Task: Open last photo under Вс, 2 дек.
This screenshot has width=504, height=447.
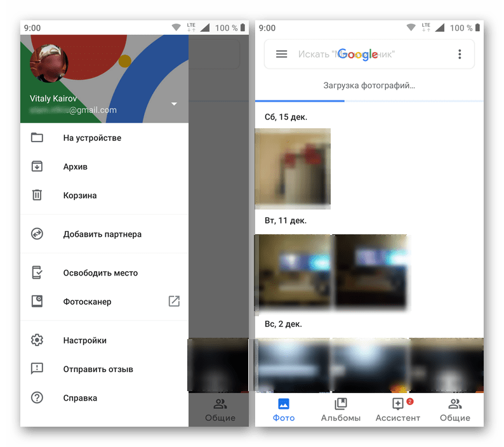Action: tap(447, 365)
